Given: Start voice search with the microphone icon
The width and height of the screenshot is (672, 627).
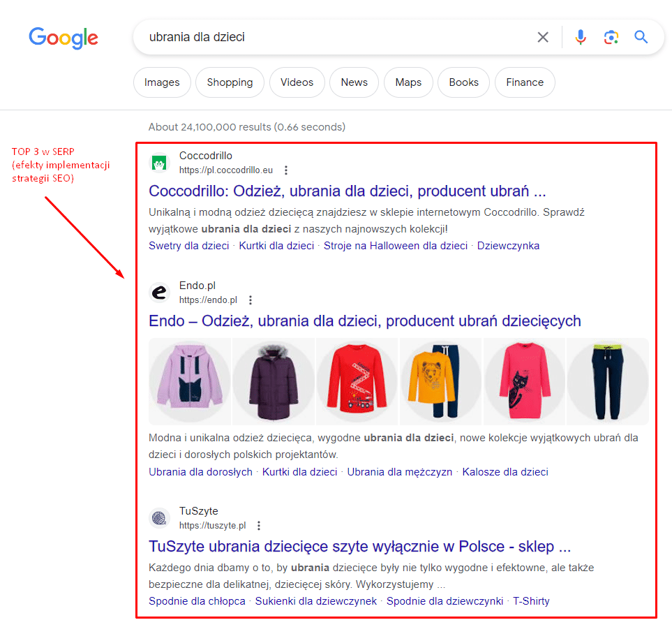Looking at the screenshot, I should click(581, 37).
